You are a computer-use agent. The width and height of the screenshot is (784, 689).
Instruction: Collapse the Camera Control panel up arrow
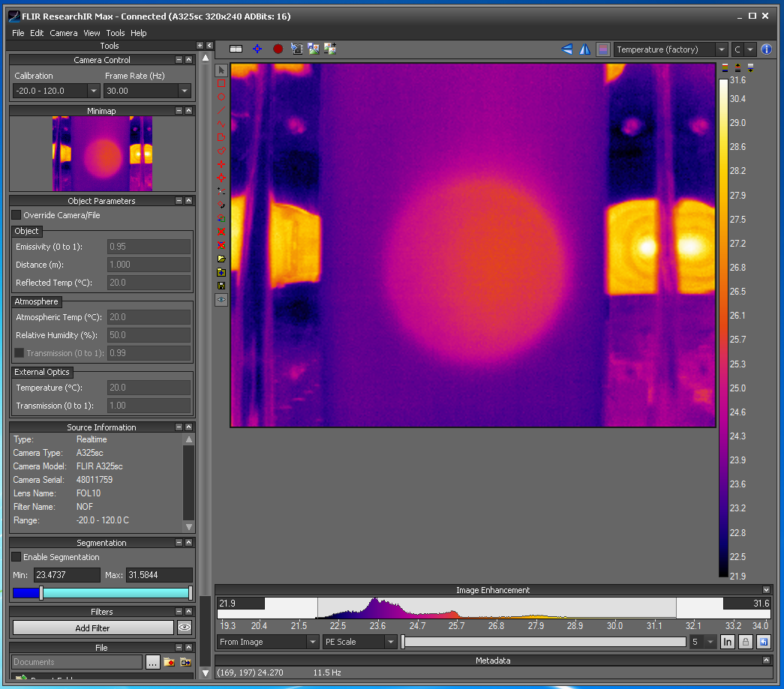pos(188,60)
